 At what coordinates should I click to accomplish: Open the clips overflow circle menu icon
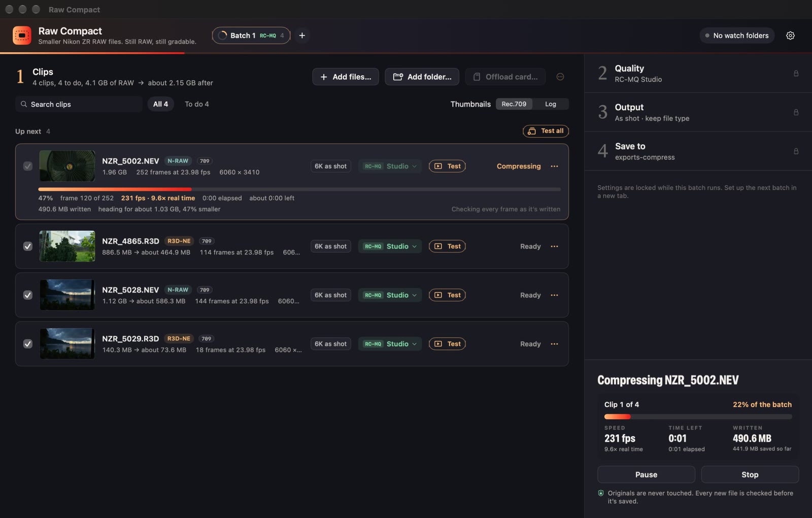click(x=560, y=77)
